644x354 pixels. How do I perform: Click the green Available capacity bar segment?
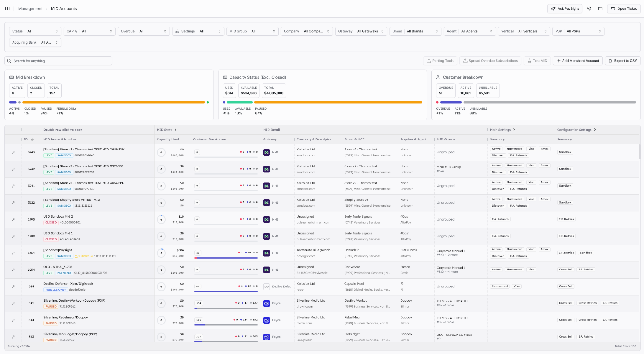click(x=240, y=102)
